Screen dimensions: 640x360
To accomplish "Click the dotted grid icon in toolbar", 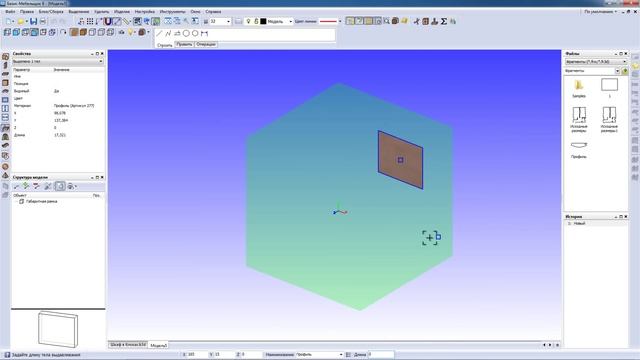I will 90,21.
